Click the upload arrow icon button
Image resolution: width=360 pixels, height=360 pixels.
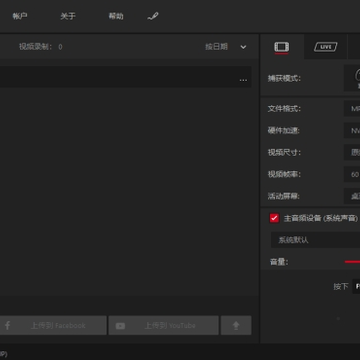click(x=236, y=325)
